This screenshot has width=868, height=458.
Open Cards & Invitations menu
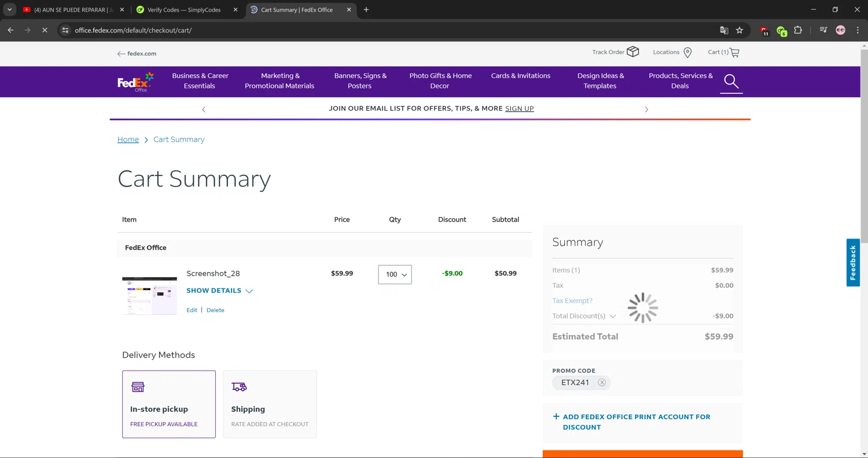coord(521,76)
